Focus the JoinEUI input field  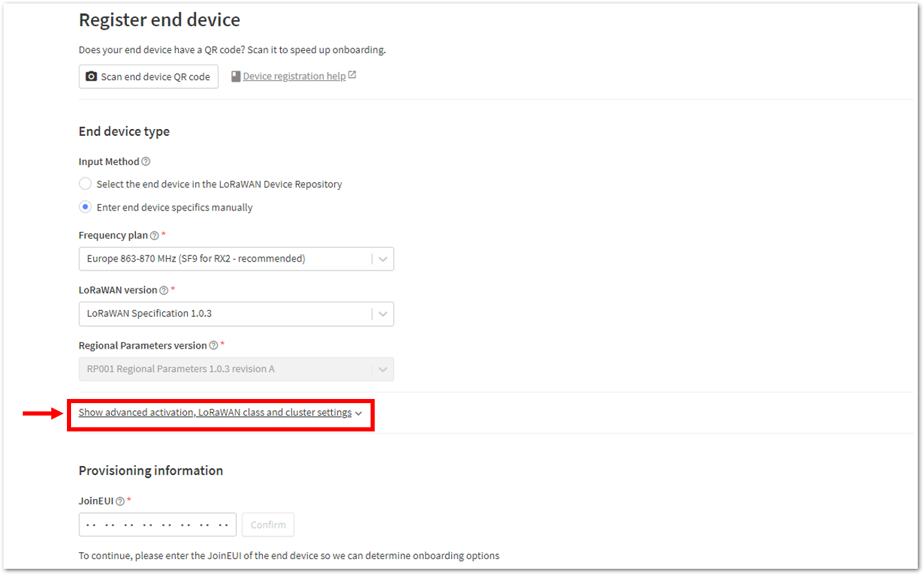point(157,525)
